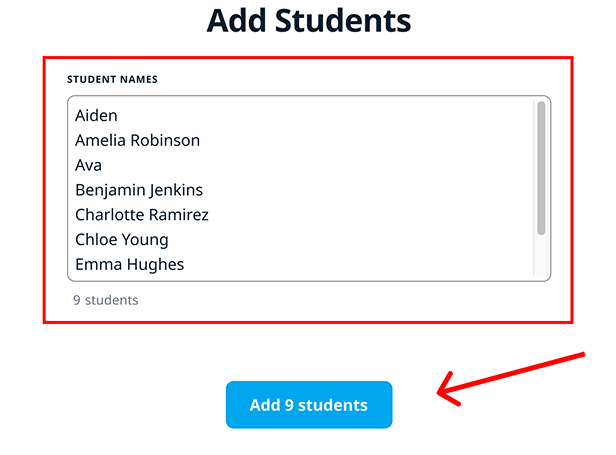
Task: Click the surname Robinson in the names box
Action: 167,141
